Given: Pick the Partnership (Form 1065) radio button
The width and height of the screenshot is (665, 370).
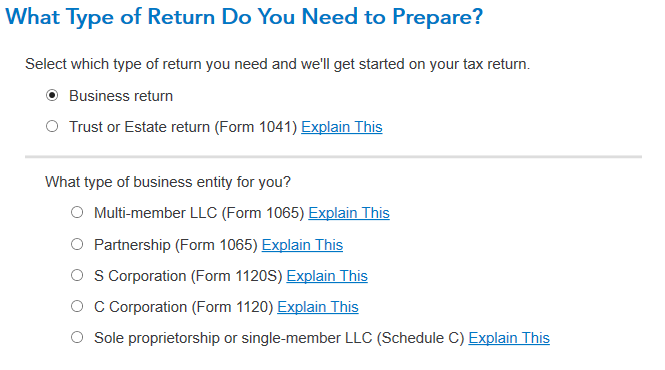Looking at the screenshot, I should (x=77, y=244).
